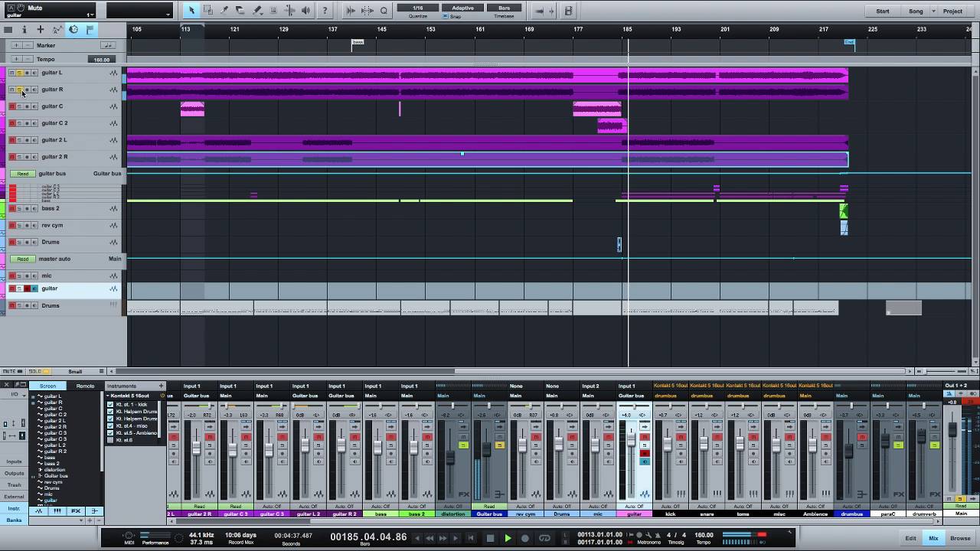The width and height of the screenshot is (980, 551).
Task: Select the Split tool
Action: pyautogui.click(x=224, y=10)
